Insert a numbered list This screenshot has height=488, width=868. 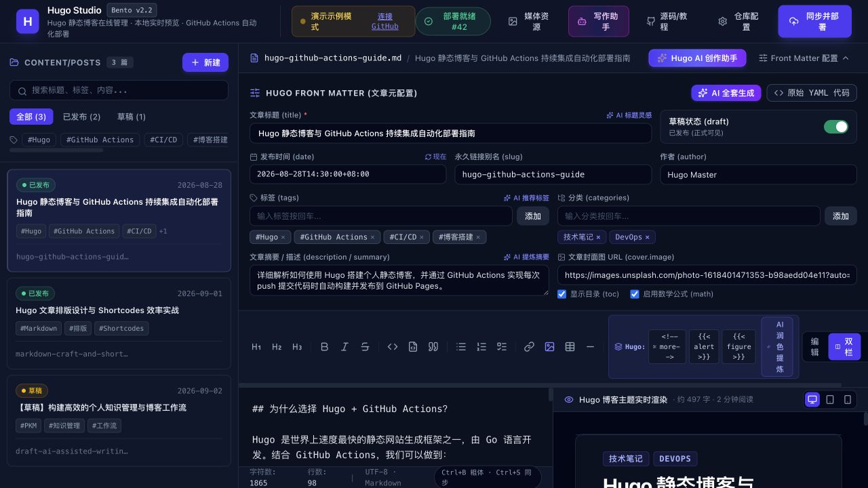click(x=481, y=347)
